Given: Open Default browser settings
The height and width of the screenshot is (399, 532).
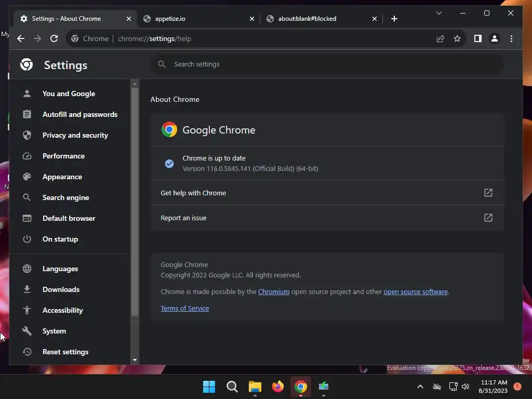Looking at the screenshot, I should (x=70, y=218).
